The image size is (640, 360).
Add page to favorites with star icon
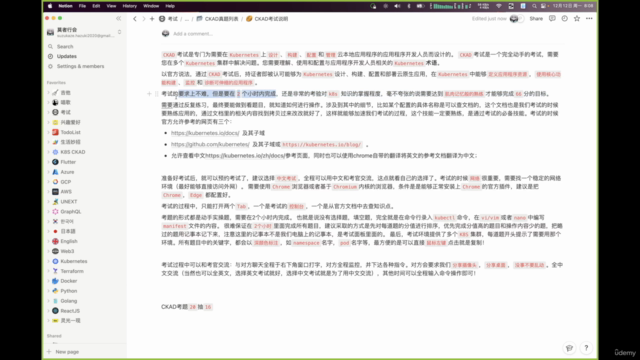[577, 18]
